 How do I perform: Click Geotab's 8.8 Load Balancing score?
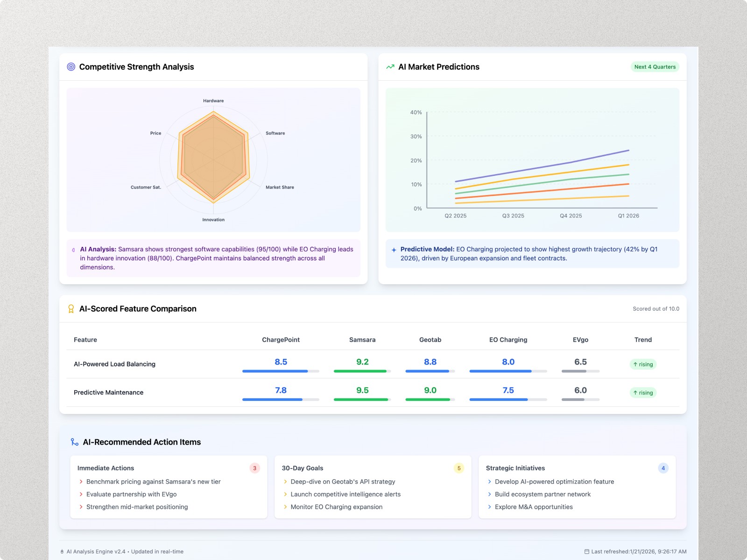tap(430, 362)
